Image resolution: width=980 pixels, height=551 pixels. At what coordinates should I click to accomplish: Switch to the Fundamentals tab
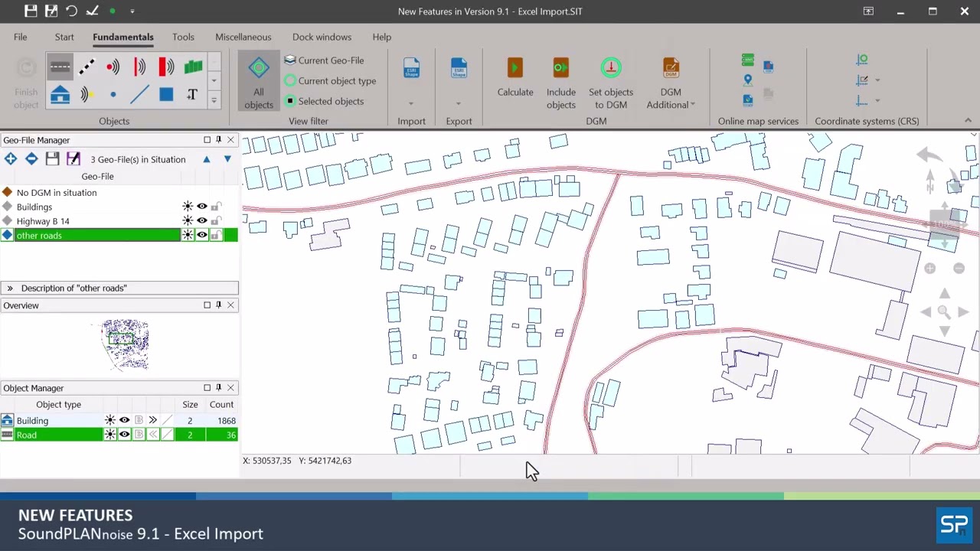point(123,37)
